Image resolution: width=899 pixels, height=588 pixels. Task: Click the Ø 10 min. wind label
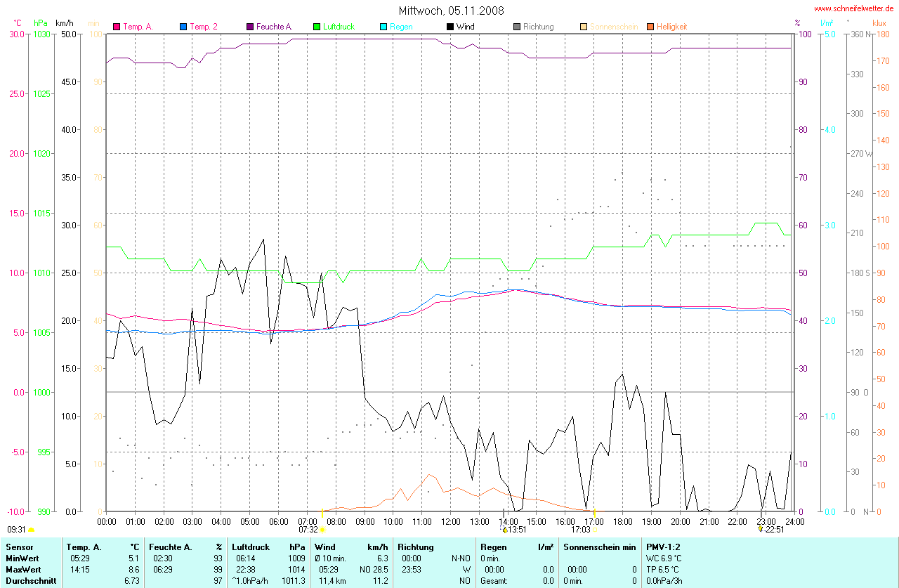[331, 558]
